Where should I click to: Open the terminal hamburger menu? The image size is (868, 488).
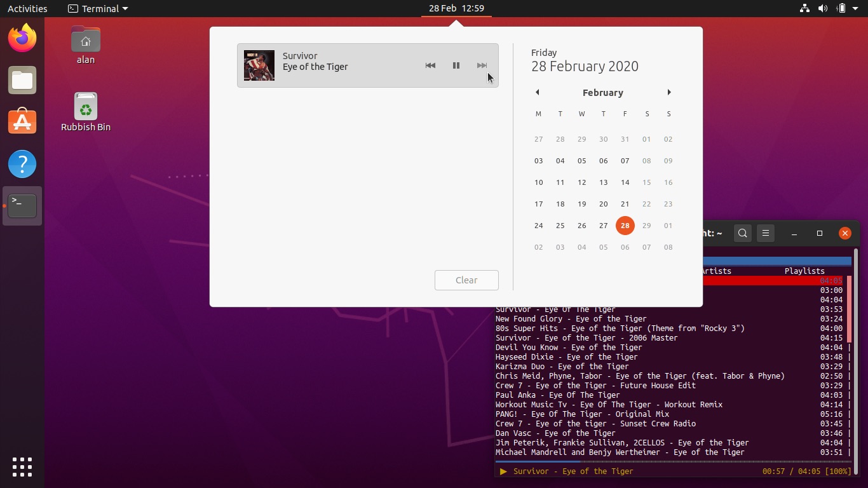click(x=766, y=233)
